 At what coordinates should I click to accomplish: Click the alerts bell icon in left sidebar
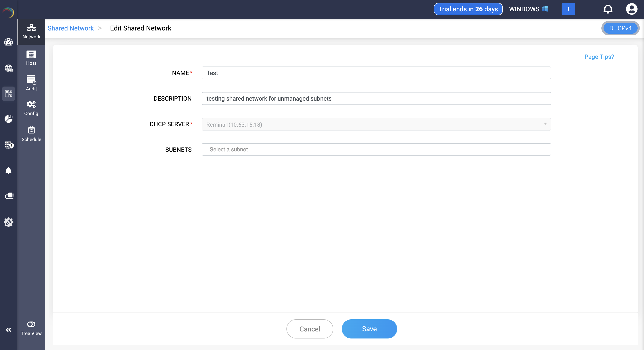click(9, 171)
